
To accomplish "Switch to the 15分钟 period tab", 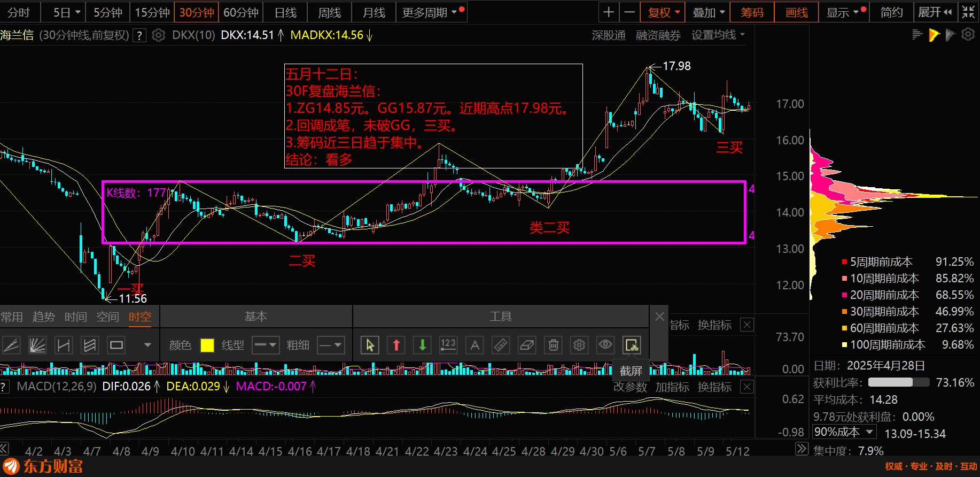I will [x=152, y=12].
